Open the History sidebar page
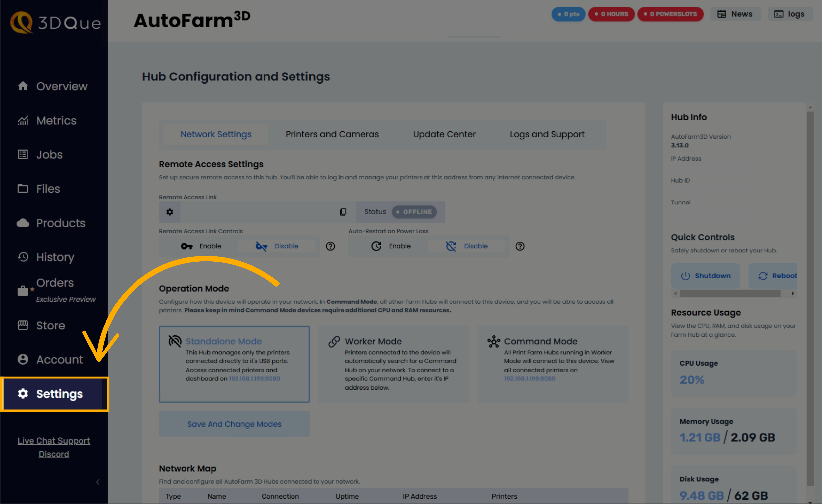This screenshot has width=822, height=504. pos(55,257)
